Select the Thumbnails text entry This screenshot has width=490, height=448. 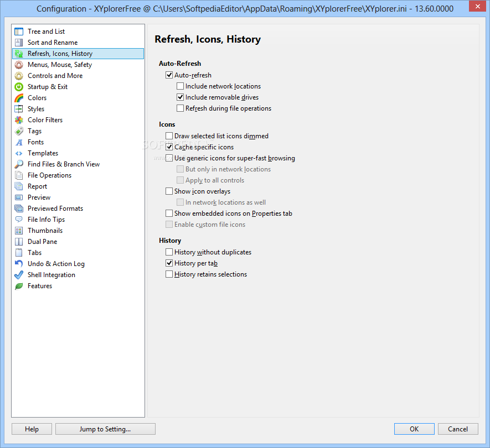pos(45,231)
